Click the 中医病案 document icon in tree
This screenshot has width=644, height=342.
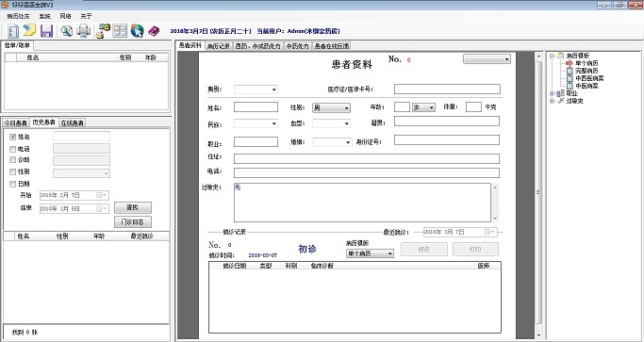pos(570,86)
